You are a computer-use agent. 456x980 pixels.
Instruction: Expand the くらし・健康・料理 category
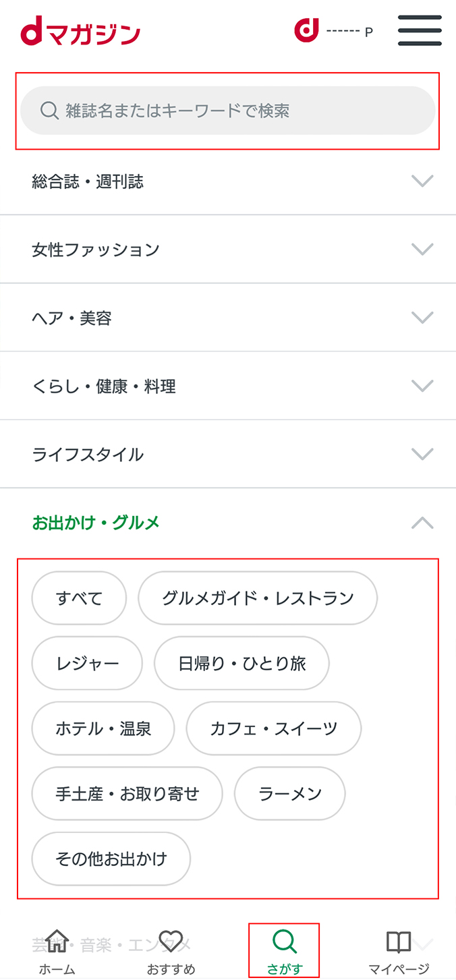tap(227, 386)
